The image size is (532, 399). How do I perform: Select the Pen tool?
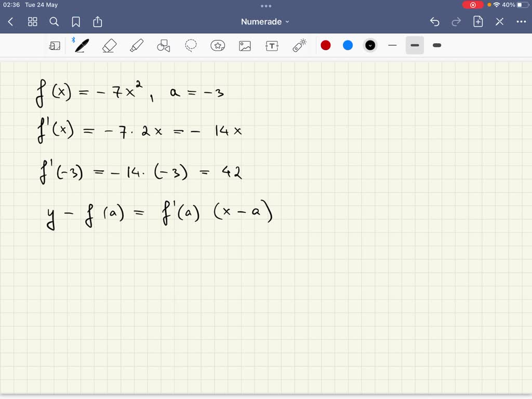(81, 45)
